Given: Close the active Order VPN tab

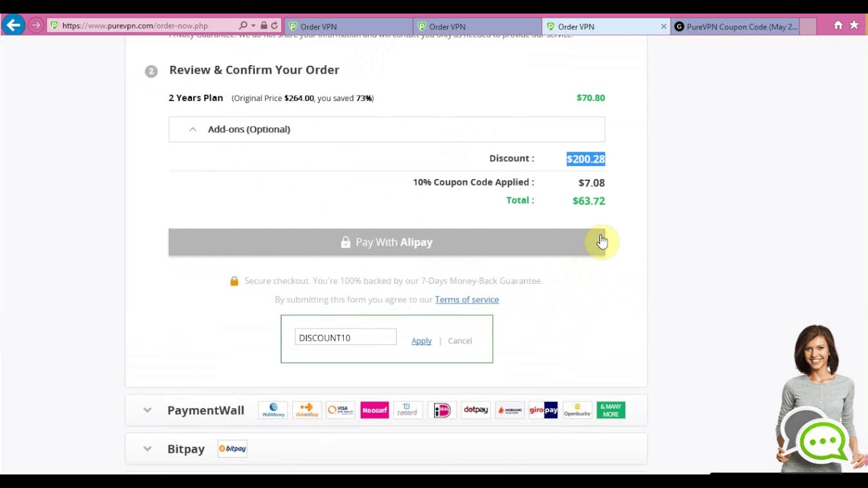Looking at the screenshot, I should [x=663, y=26].
